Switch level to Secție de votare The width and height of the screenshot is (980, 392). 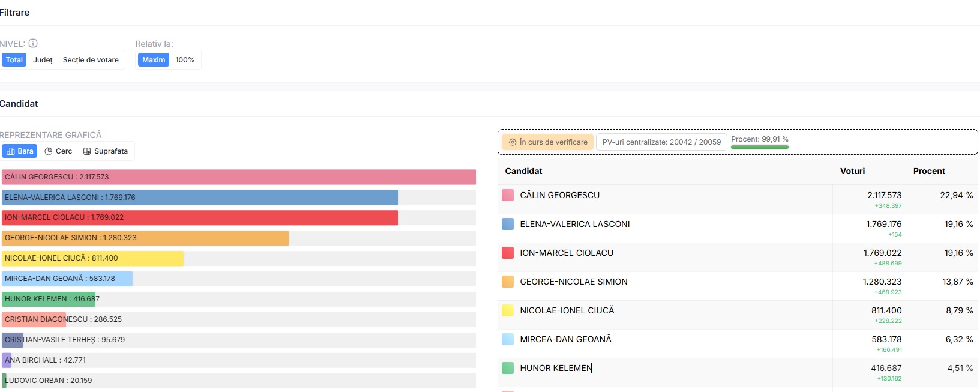(91, 60)
